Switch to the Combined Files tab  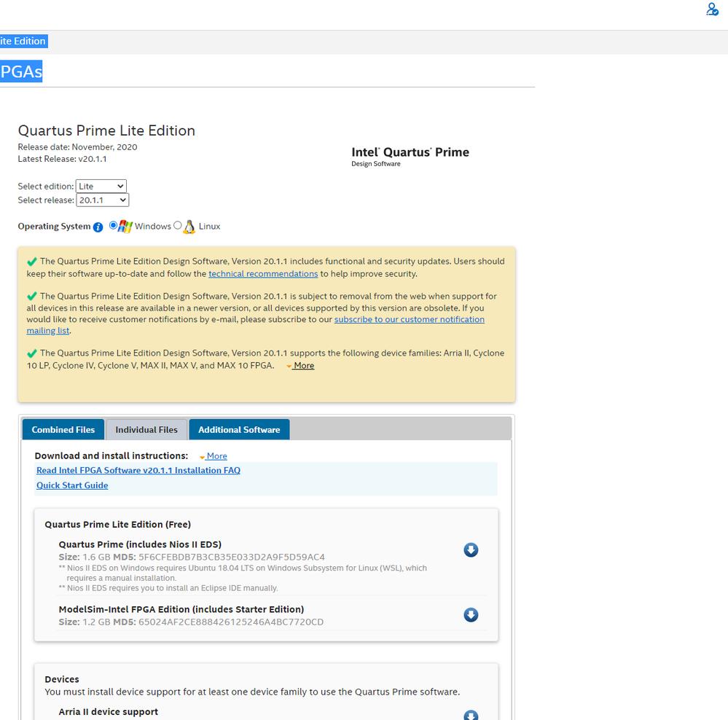click(63, 430)
